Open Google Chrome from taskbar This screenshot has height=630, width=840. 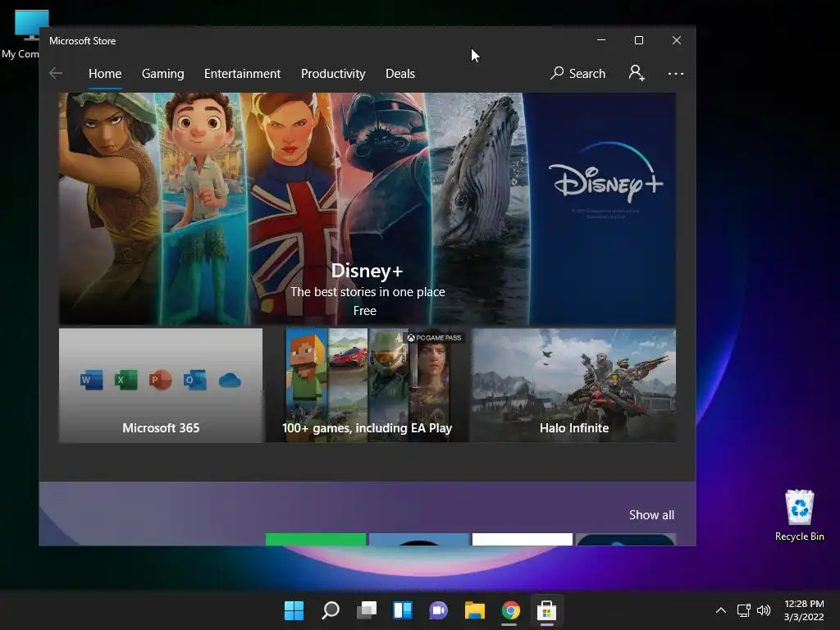(x=510, y=610)
